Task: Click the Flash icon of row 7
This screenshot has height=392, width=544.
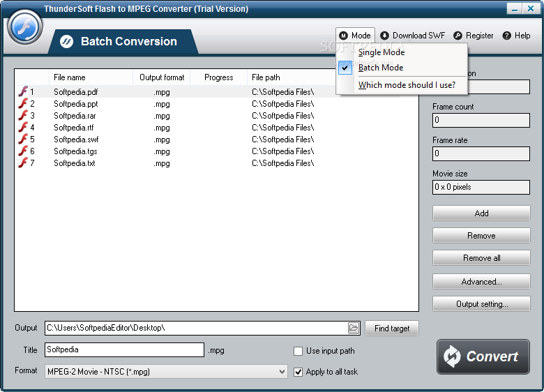Action: (23, 163)
